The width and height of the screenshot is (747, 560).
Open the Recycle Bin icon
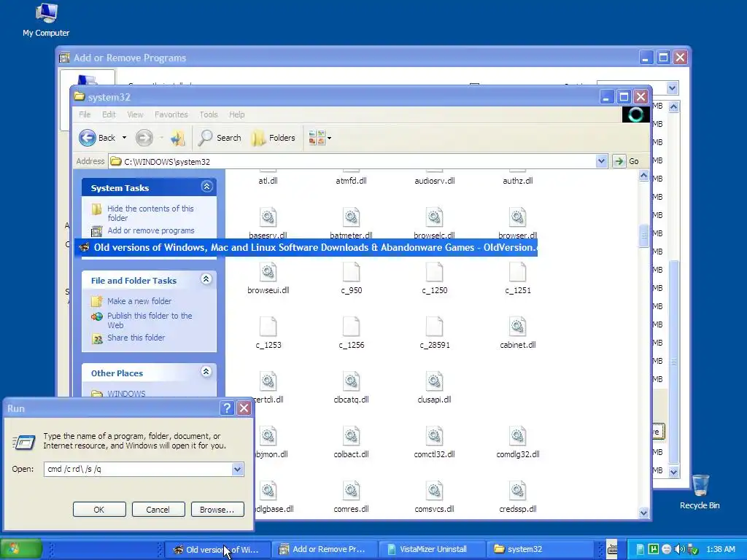(700, 492)
